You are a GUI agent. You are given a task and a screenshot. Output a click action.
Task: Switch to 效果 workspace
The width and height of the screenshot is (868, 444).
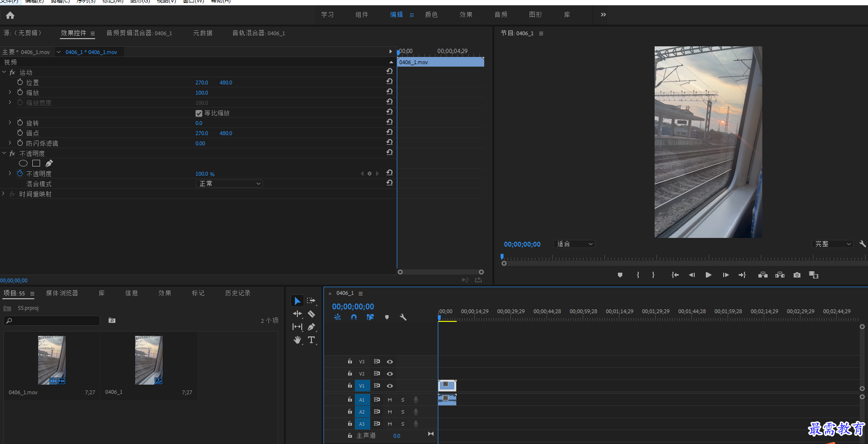(x=466, y=14)
